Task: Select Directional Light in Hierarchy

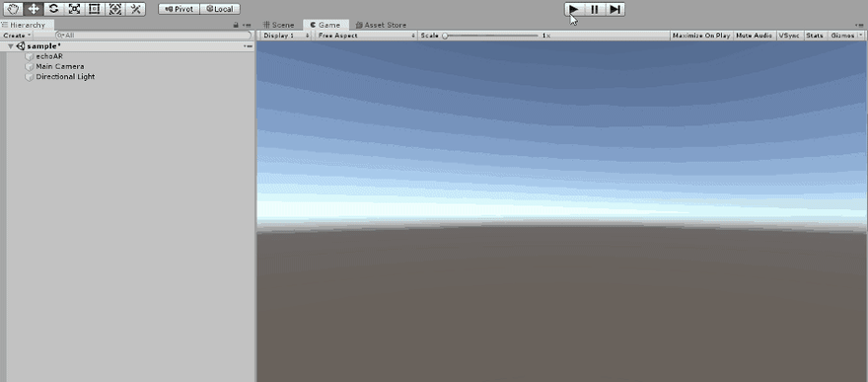Action: tap(65, 76)
